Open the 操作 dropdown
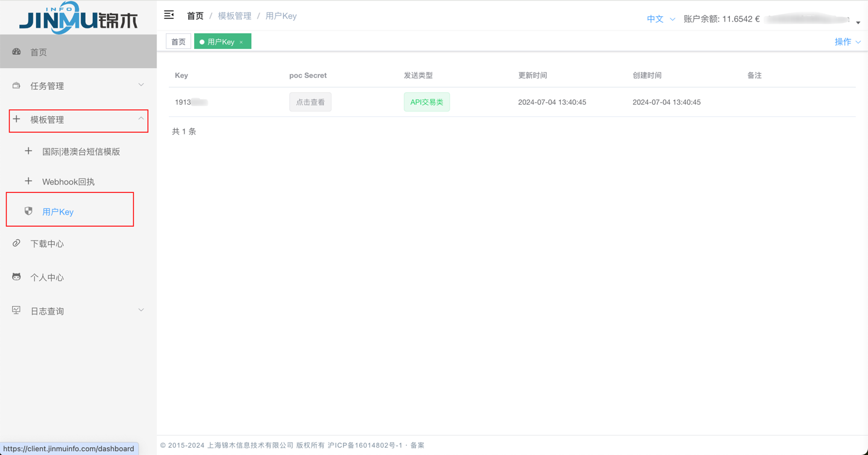This screenshot has width=868, height=455. [848, 42]
